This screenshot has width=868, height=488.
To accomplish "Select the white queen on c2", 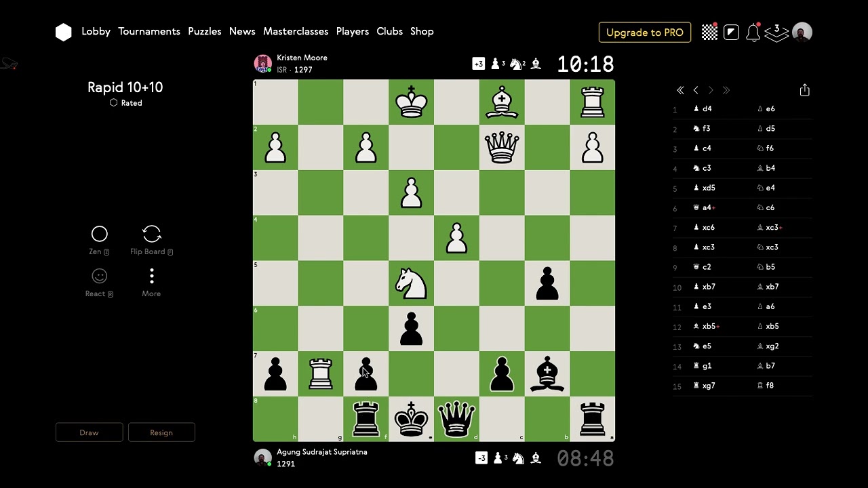I will (x=502, y=148).
